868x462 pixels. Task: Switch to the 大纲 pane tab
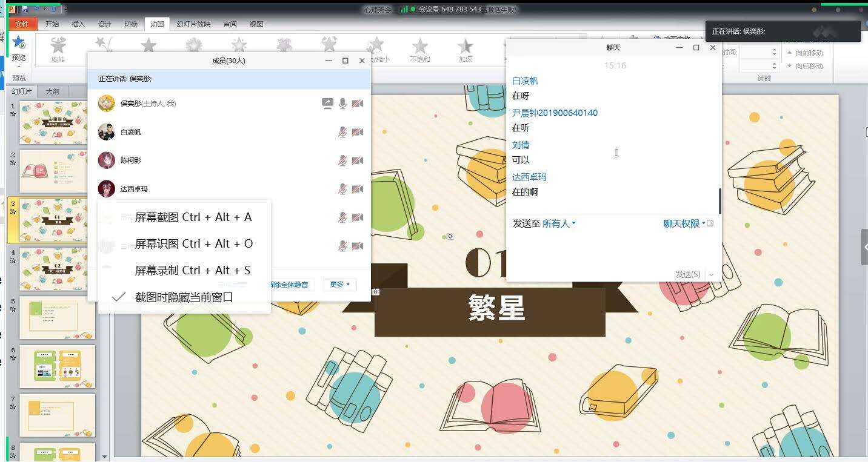click(53, 92)
